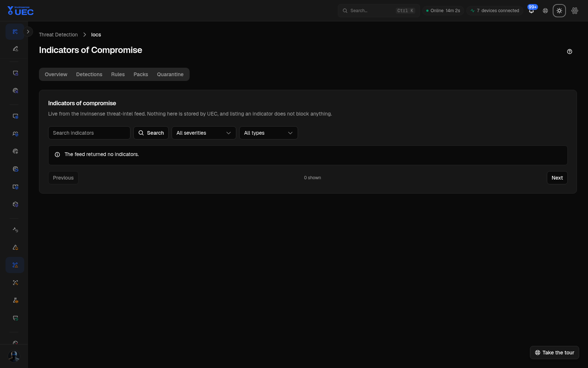Open the page help question mark icon

pyautogui.click(x=570, y=52)
